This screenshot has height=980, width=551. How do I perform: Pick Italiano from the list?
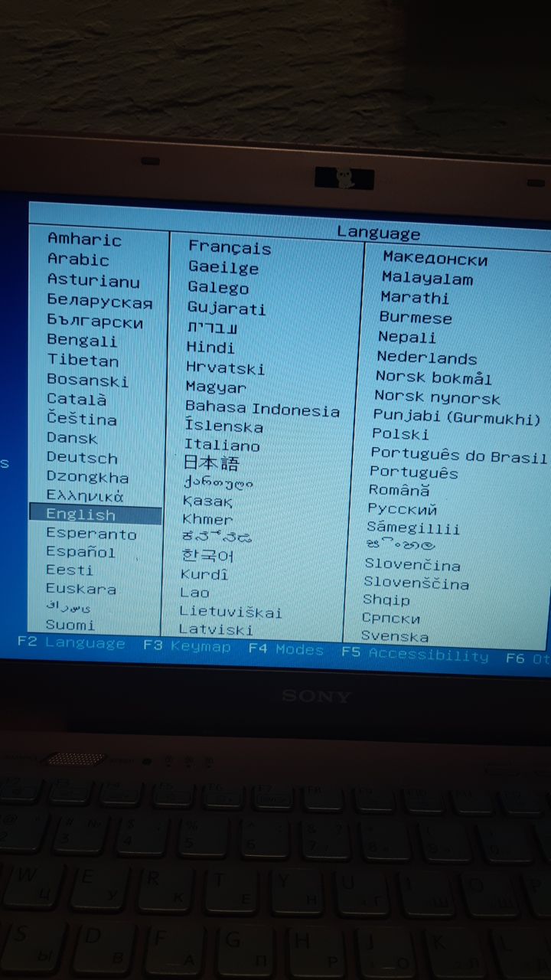(x=222, y=445)
